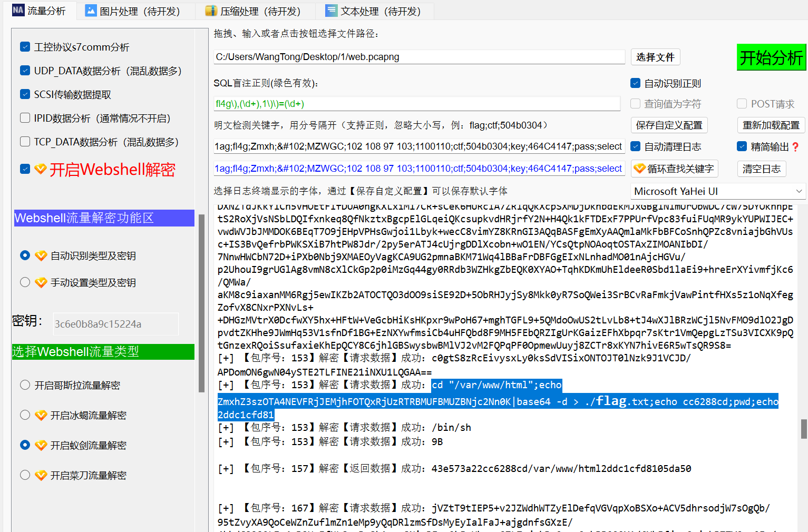The height and width of the screenshot is (532, 808).
Task: Click the green 开始分析 button
Action: click(x=772, y=57)
